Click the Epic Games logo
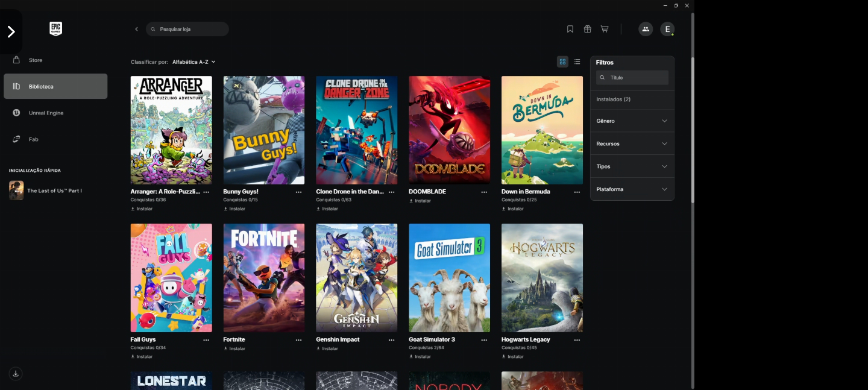The height and width of the screenshot is (390, 868). pyautogui.click(x=56, y=29)
